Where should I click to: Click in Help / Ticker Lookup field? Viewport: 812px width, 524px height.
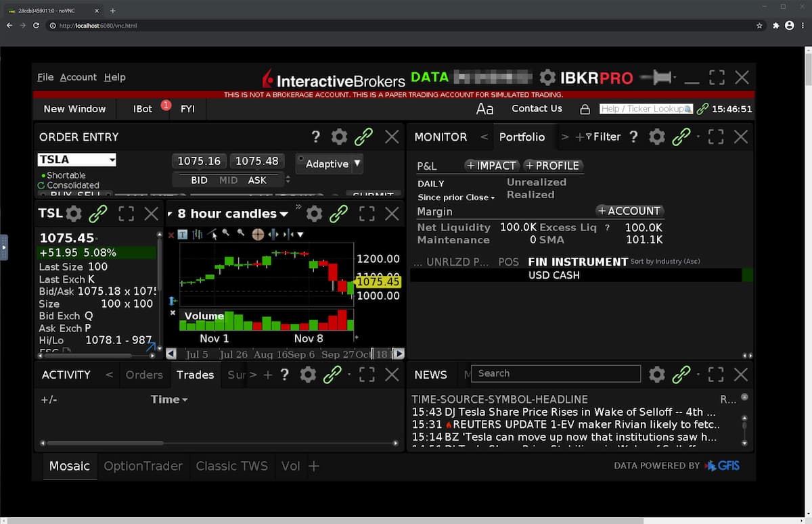coord(646,109)
